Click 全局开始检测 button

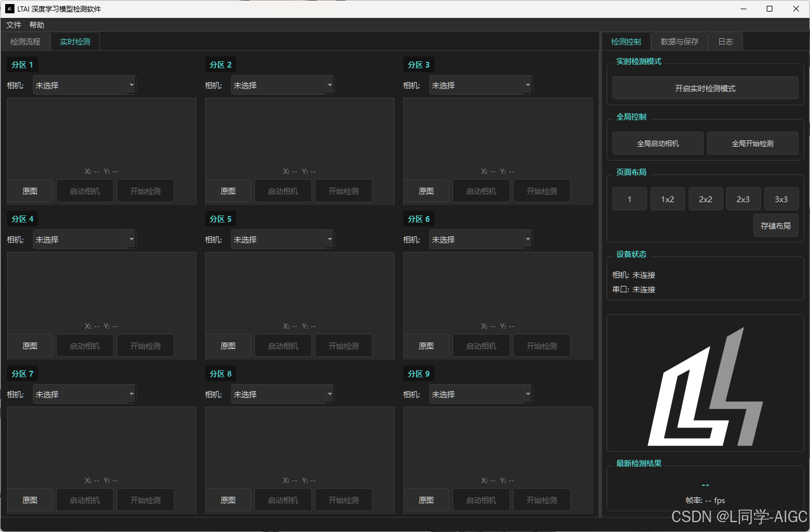coord(753,144)
